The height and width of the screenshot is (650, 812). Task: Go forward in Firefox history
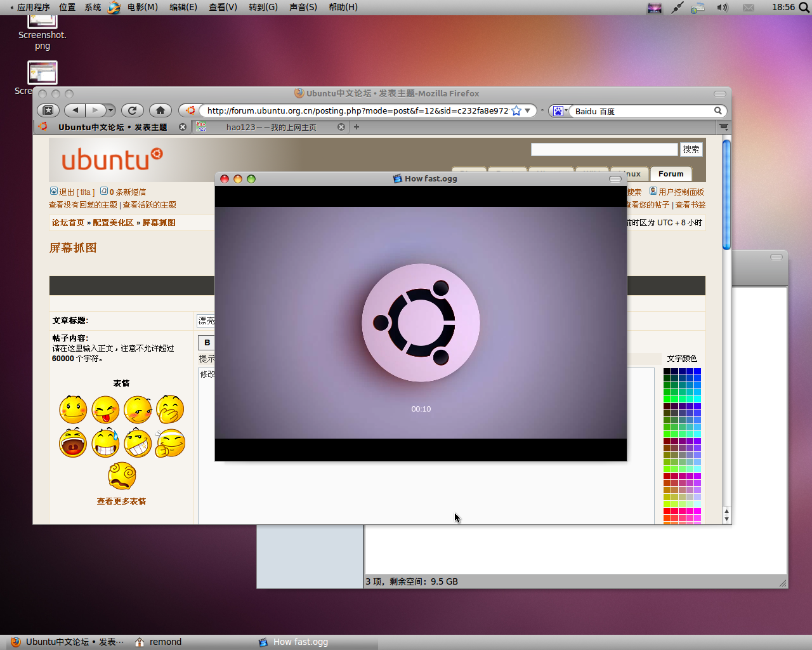[95, 110]
